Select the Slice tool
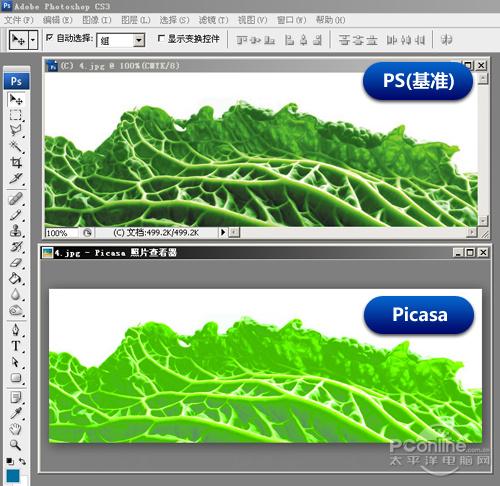This screenshot has width=500, height=486. coord(15,179)
